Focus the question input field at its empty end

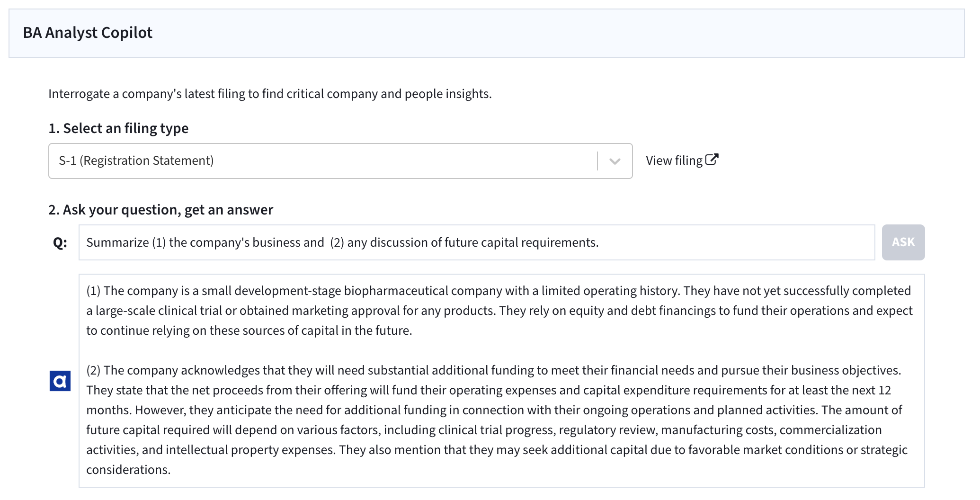[x=734, y=242]
